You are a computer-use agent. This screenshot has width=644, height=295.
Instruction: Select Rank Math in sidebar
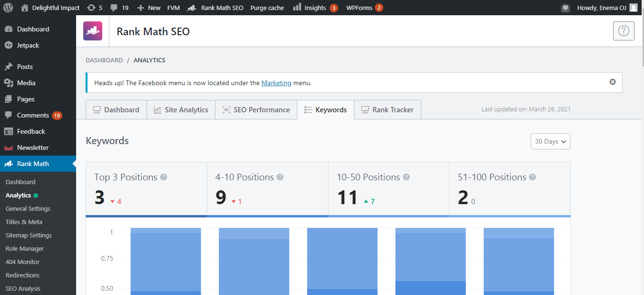coord(38,164)
